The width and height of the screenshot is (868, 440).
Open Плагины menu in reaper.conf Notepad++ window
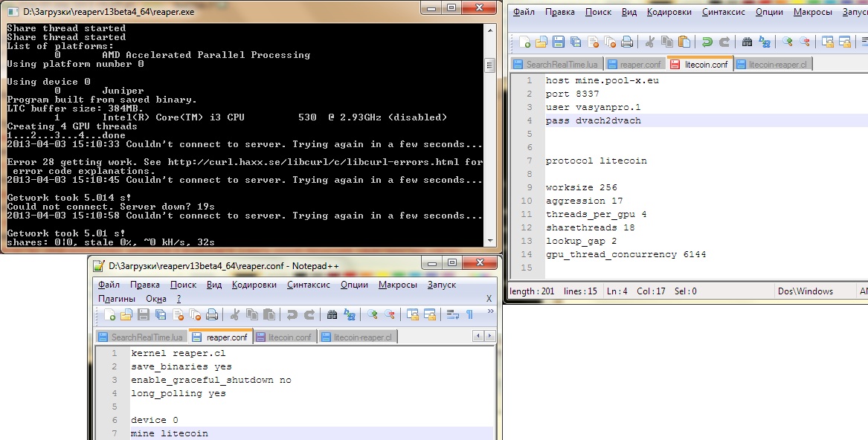pos(117,299)
